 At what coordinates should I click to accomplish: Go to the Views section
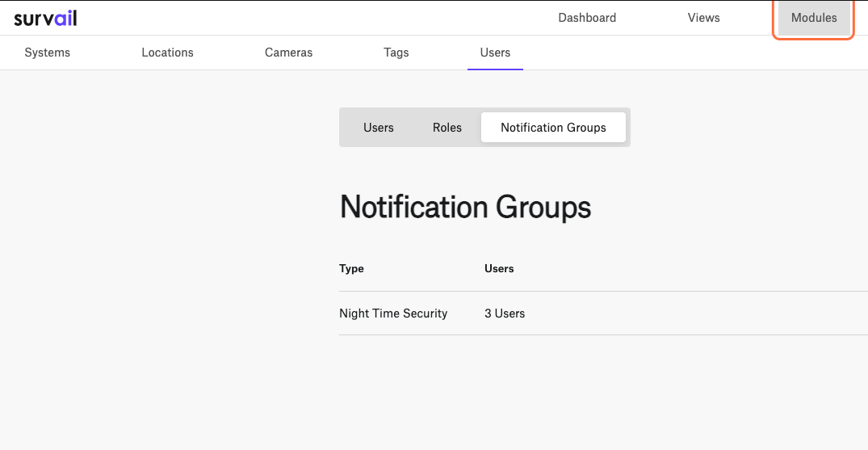[x=703, y=18]
